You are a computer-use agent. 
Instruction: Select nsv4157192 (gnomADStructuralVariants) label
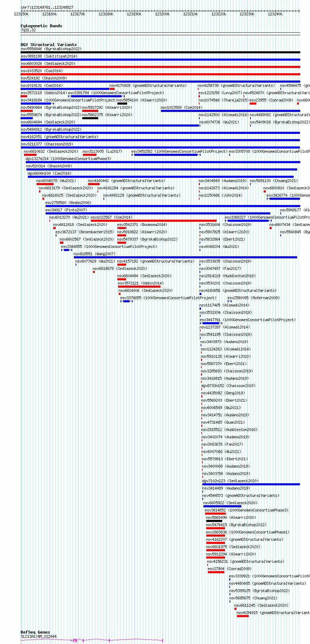(156, 262)
